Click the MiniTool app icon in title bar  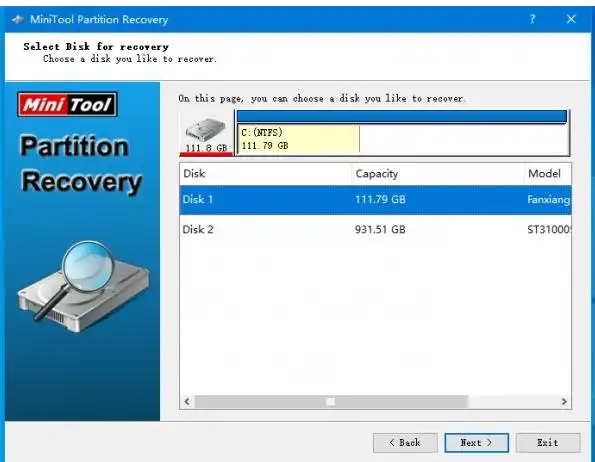tap(17, 19)
